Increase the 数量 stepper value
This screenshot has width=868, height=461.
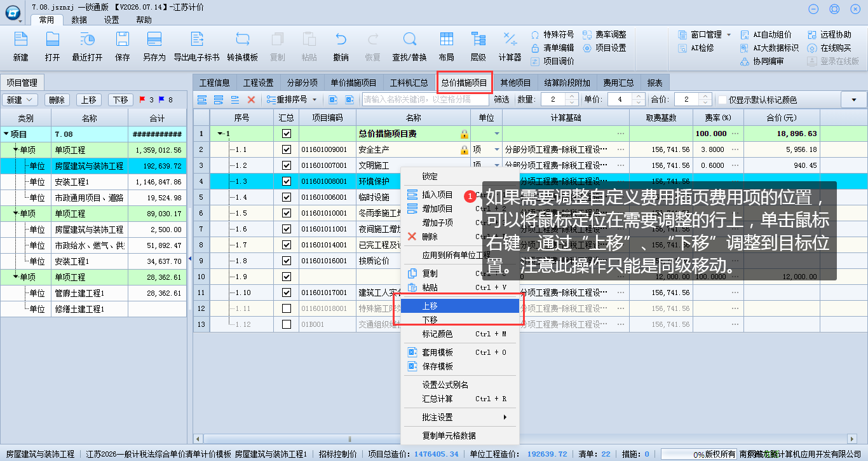(x=571, y=97)
